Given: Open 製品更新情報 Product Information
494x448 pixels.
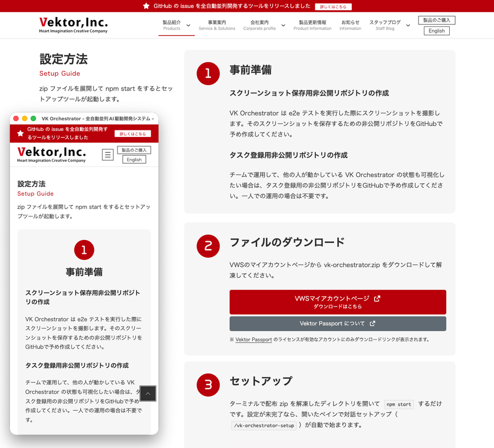Looking at the screenshot, I should click(312, 25).
